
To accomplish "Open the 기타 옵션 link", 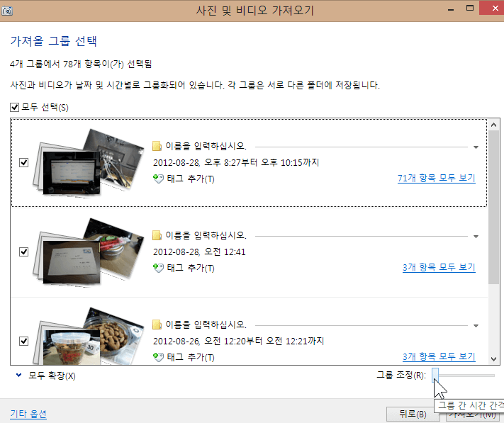I will point(28,414).
